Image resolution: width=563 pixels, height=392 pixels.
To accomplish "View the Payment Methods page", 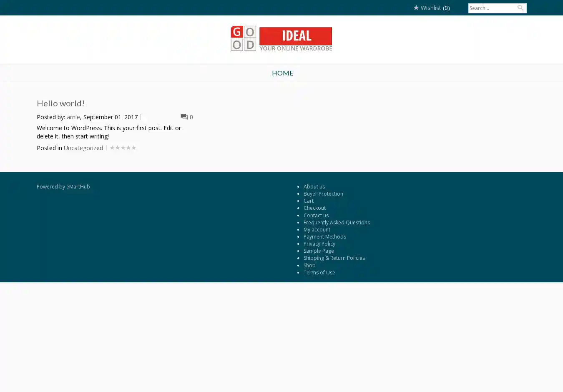I will click(324, 237).
